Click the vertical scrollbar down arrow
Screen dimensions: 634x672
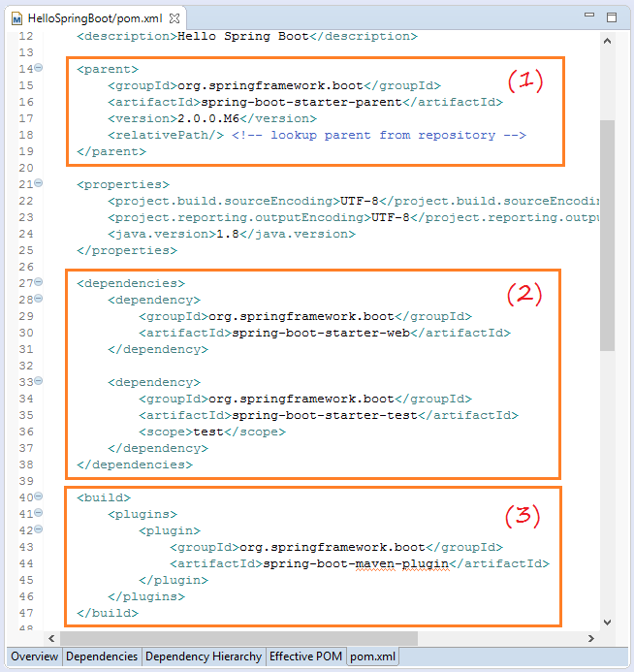[x=607, y=623]
